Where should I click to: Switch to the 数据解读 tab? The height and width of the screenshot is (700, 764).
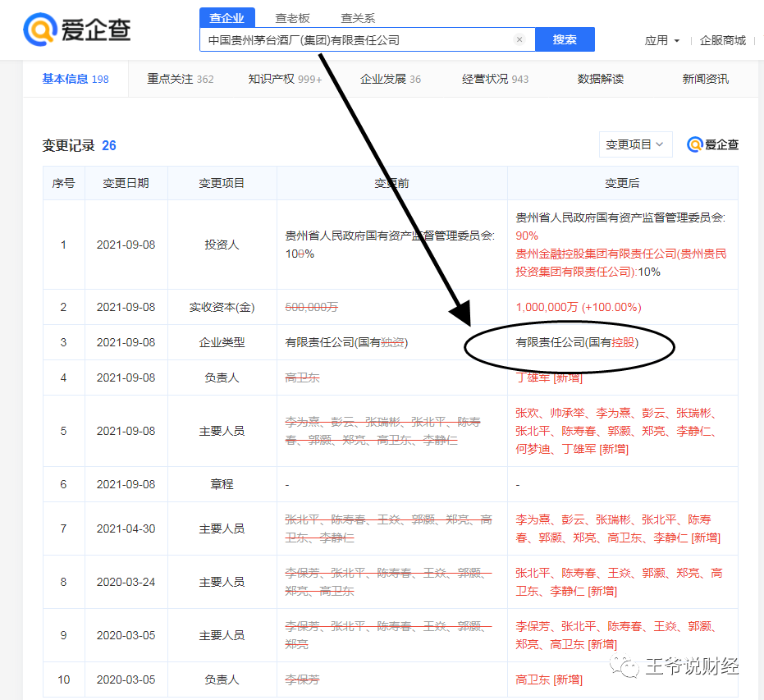pos(601,79)
